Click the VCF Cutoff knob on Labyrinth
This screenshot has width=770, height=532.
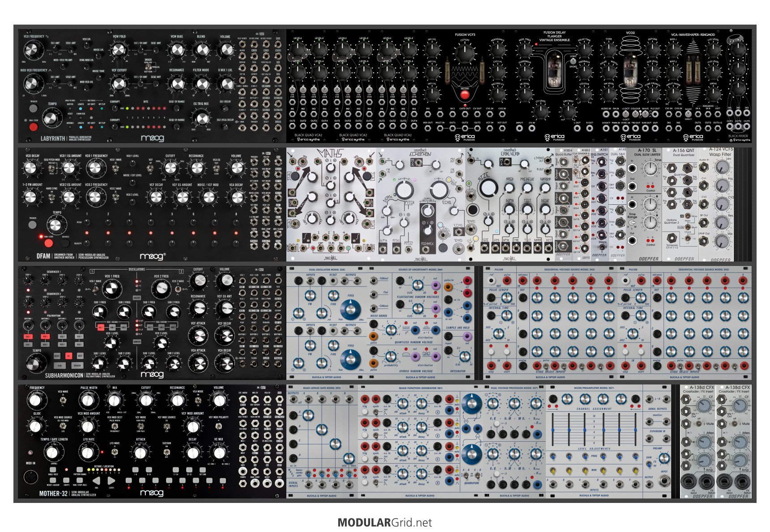coord(119,84)
